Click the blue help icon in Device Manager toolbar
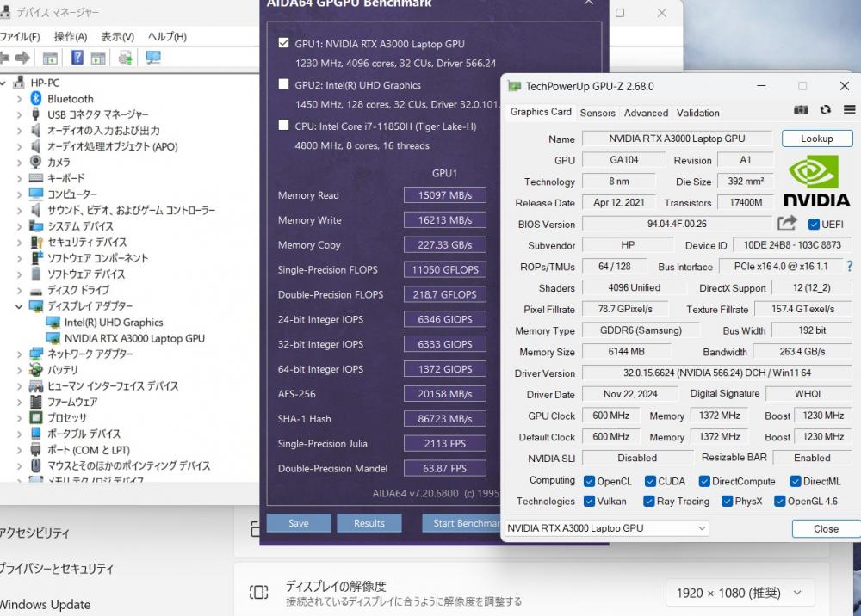 (x=77, y=58)
